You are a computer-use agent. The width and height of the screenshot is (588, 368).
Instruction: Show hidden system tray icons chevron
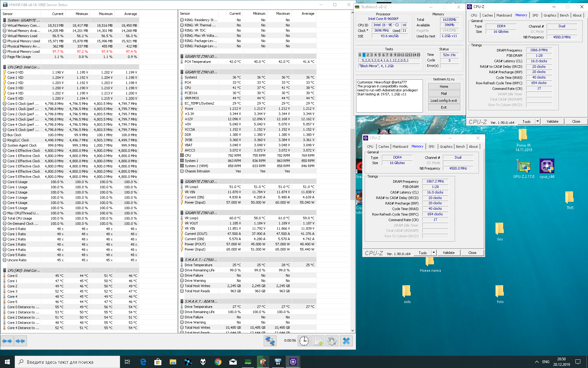pos(537,362)
